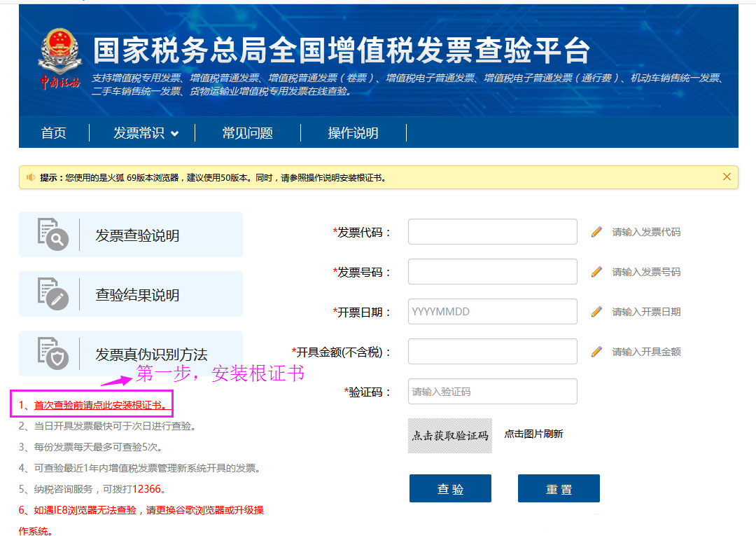Click the magnifier document icon for 发票查验说明
The image size is (756, 536).
[52, 235]
